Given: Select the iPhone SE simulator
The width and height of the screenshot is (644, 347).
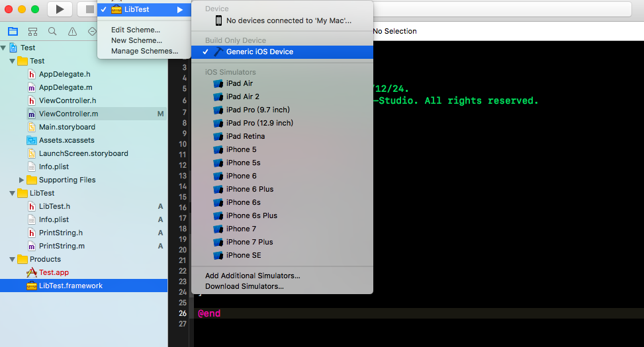Looking at the screenshot, I should (282, 255).
